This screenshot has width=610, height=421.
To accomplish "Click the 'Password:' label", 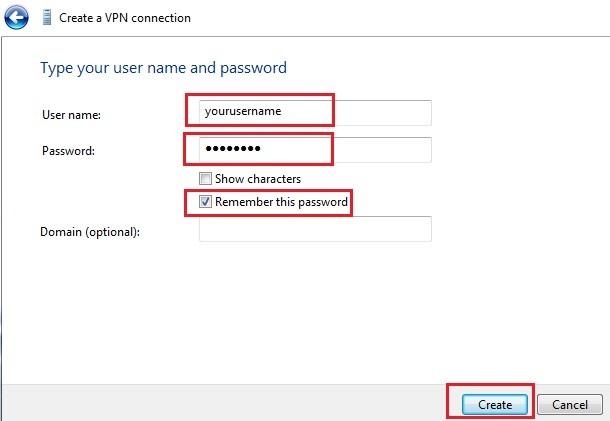I will coord(68,151).
